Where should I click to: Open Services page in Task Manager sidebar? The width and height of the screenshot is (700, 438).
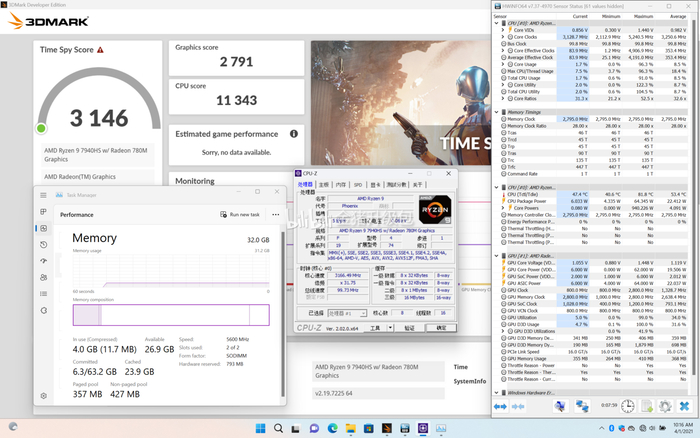point(45,309)
